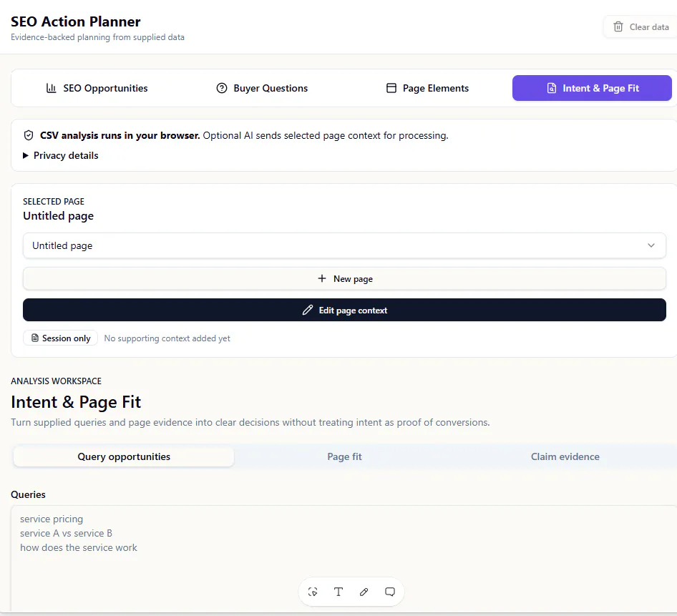Select the capture region tool in floating toolbar

313,592
